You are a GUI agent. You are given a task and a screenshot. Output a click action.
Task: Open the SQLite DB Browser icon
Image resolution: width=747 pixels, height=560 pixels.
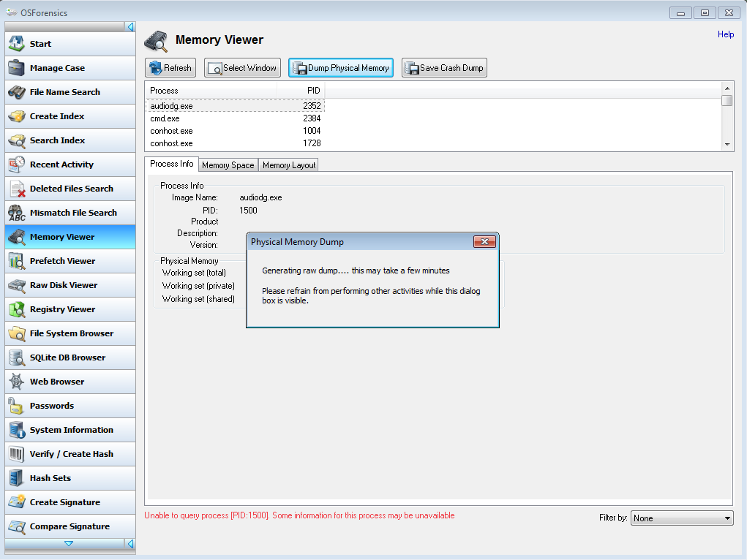(x=17, y=357)
